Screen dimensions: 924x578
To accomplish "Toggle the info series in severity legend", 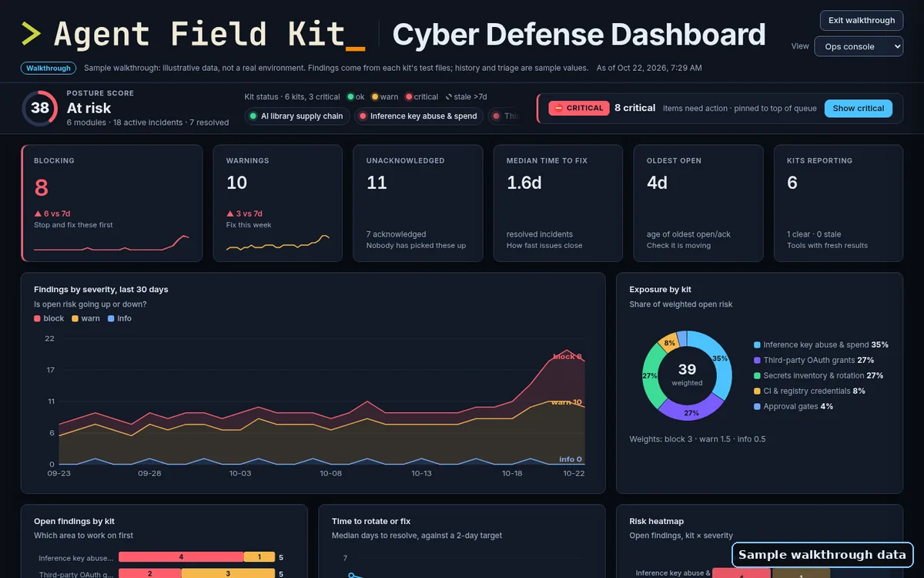I will (120, 318).
